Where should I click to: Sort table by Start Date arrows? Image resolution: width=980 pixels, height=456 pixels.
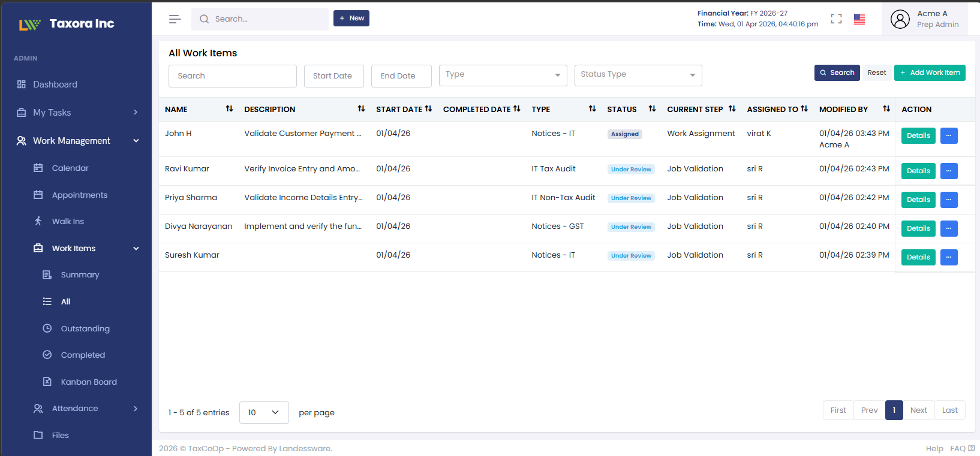(428, 108)
